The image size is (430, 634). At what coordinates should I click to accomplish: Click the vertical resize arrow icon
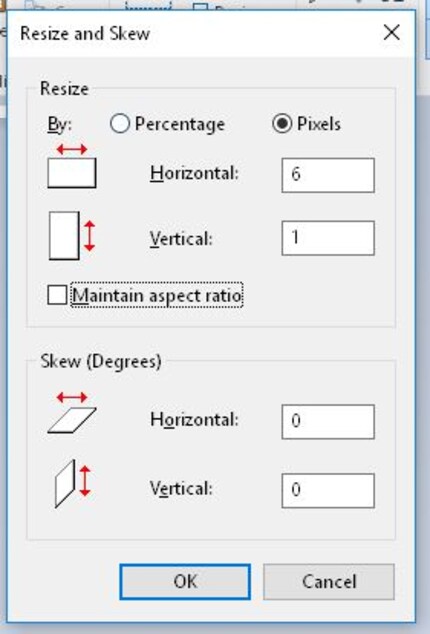point(72,236)
